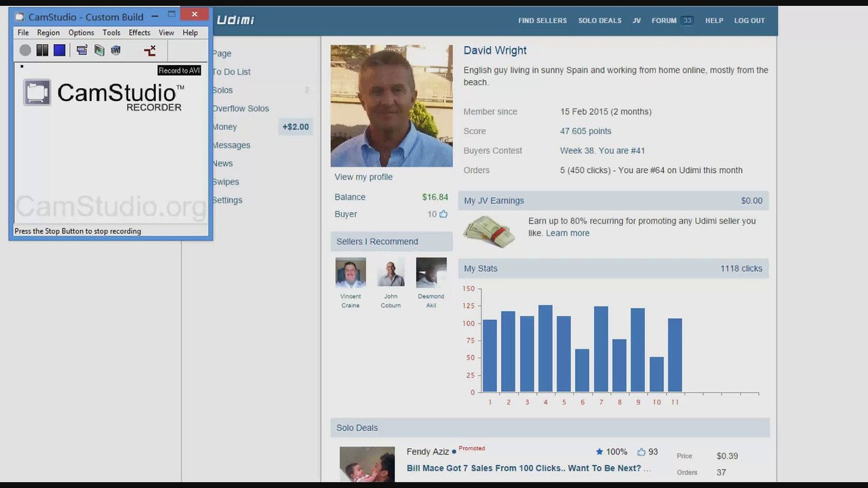Open News in the sidebar

click(222, 163)
